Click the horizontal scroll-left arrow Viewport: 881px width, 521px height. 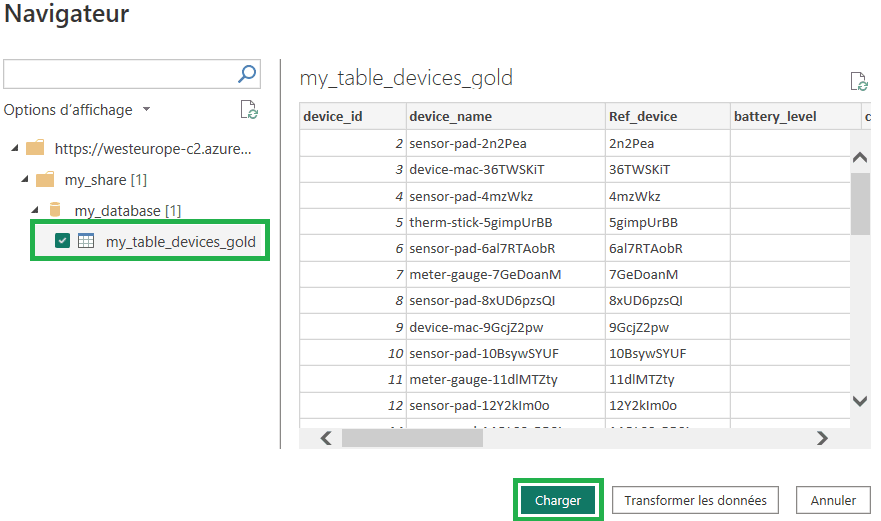(326, 438)
